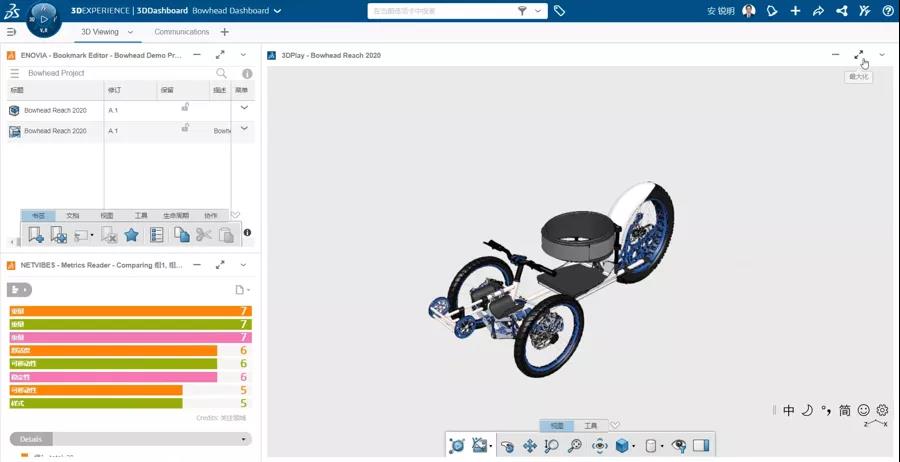The image size is (900, 462).
Task: Click the new bookmark icon
Action: coord(36,234)
